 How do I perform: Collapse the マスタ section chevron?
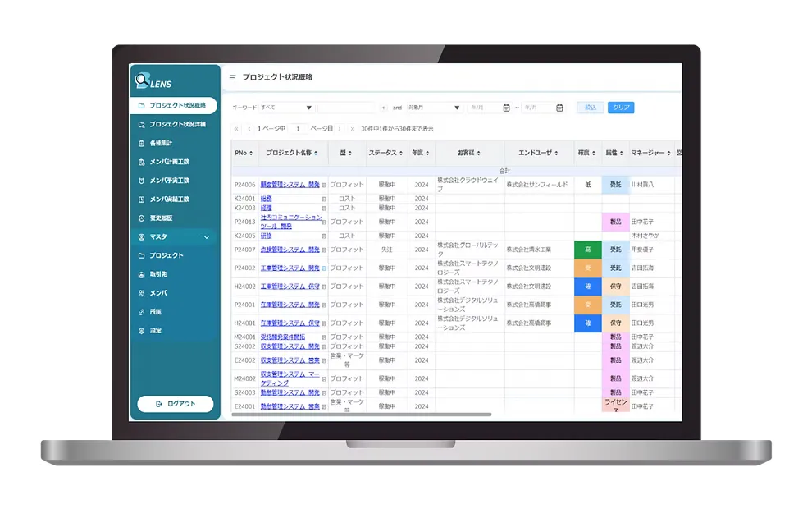click(x=207, y=237)
